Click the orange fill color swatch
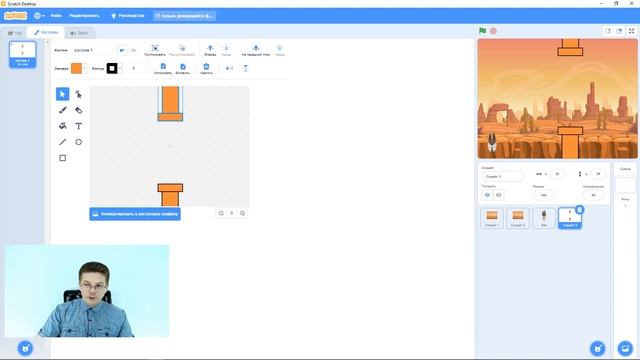This screenshot has height=360, width=640. click(x=76, y=68)
